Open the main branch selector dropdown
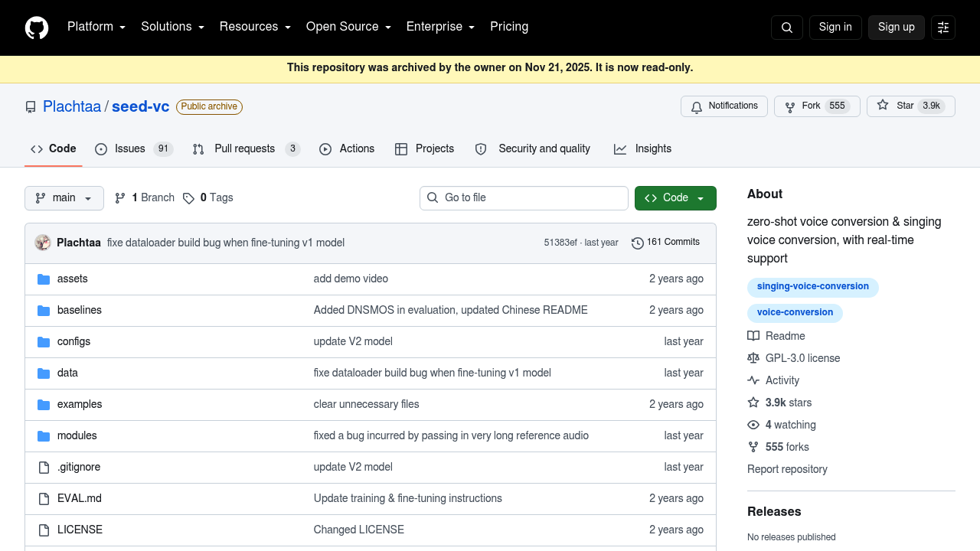This screenshot has height=551, width=980. coord(64,198)
